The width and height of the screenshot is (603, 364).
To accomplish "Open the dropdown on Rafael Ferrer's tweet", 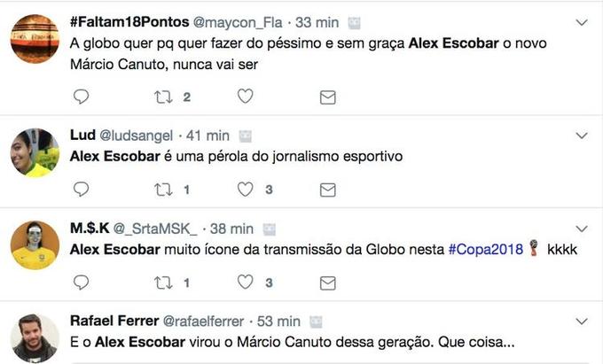I will [582, 321].
